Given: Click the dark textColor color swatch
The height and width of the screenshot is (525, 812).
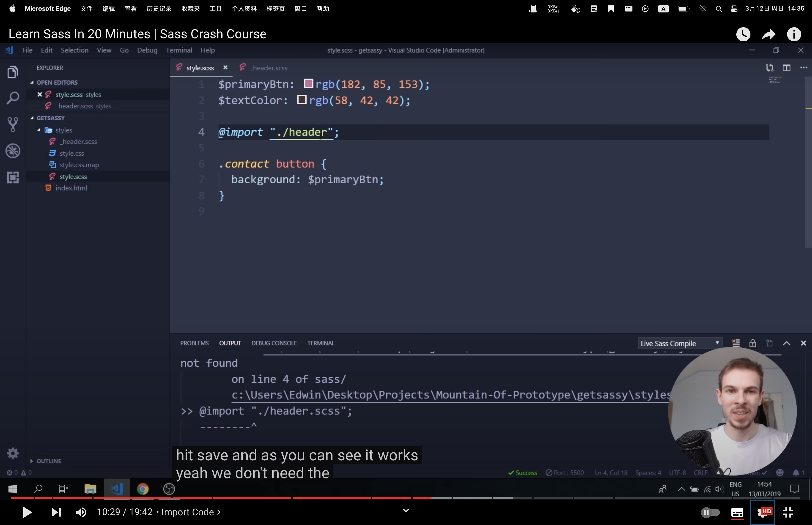Looking at the screenshot, I should pos(301,100).
